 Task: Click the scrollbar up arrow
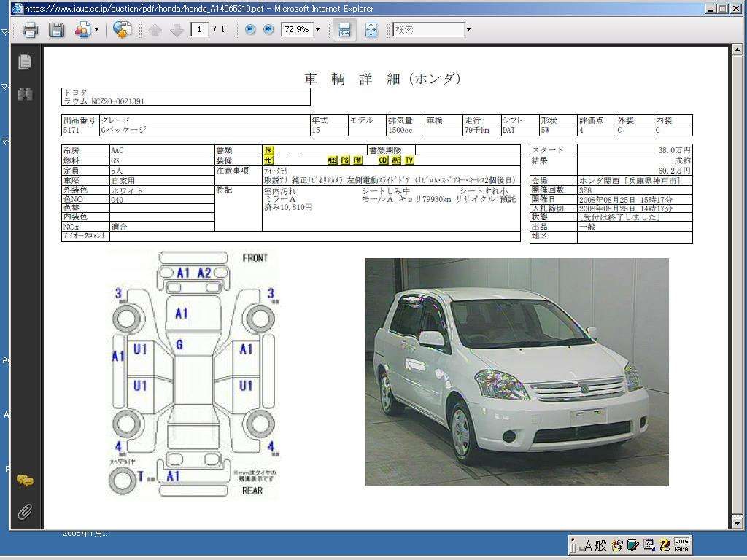[737, 50]
